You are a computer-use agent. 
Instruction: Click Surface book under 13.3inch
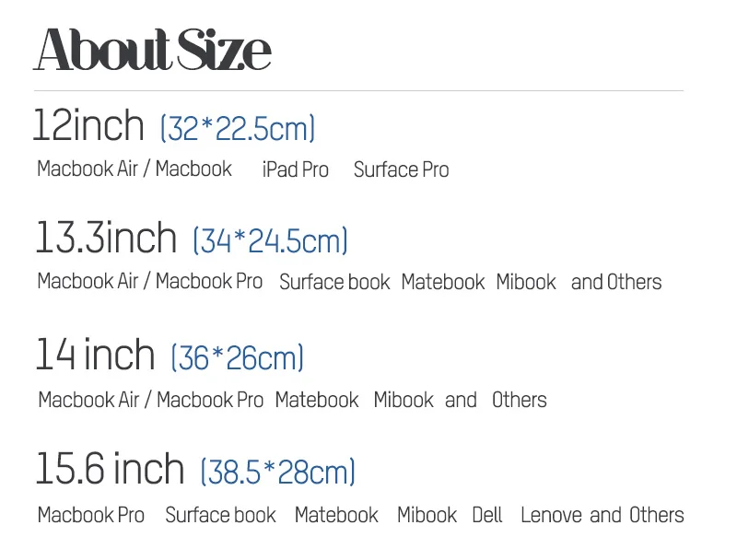click(x=334, y=282)
